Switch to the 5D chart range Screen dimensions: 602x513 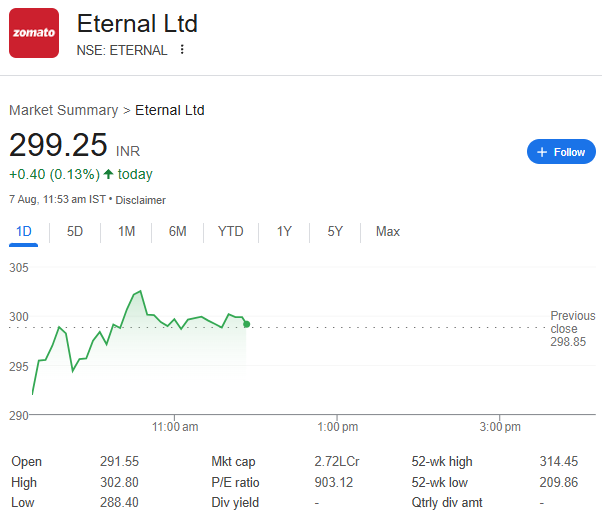click(x=74, y=232)
